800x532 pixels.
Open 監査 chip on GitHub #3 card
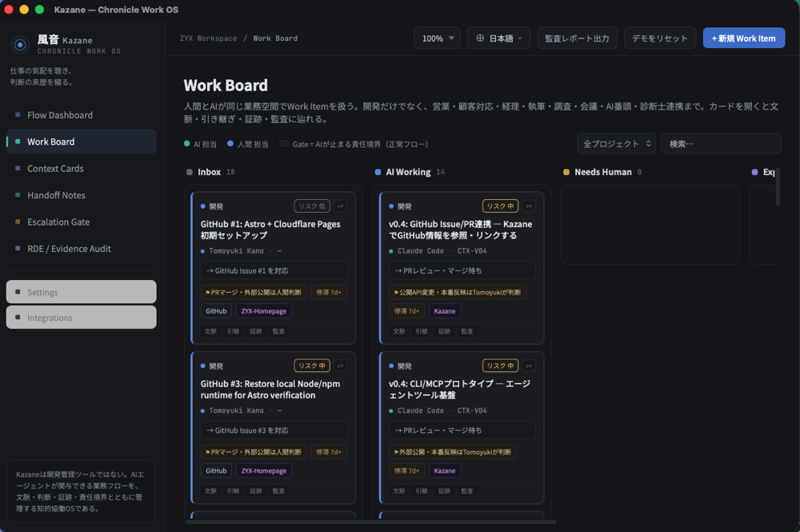278,490
